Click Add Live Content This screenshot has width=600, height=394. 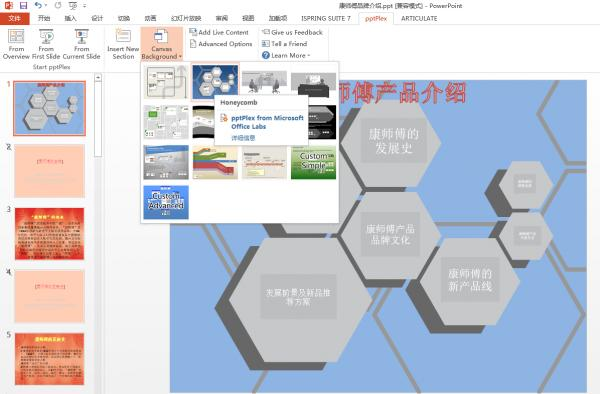pos(219,33)
